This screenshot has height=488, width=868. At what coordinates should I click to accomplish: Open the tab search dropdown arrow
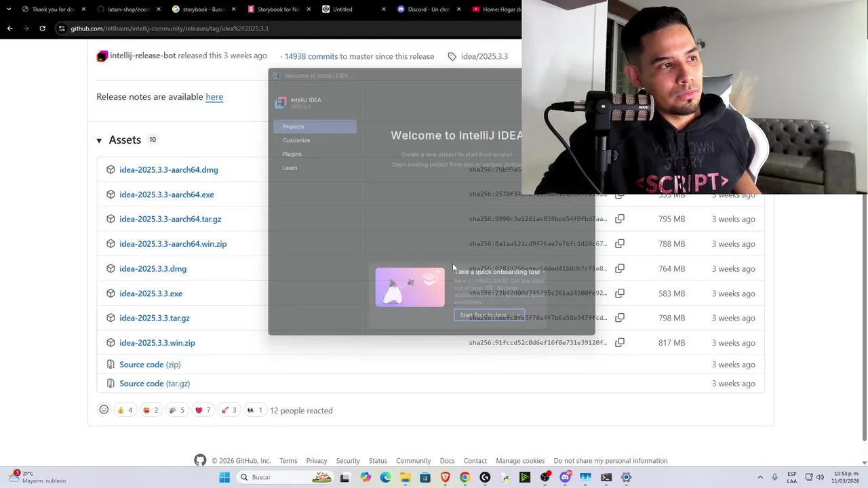coord(8,9)
